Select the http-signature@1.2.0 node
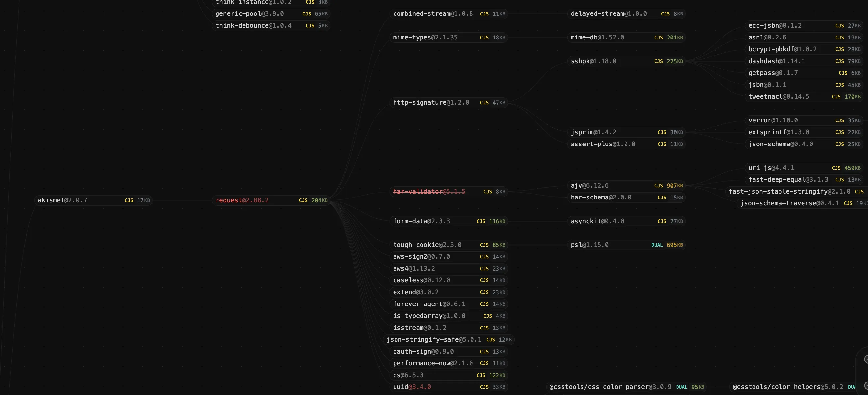The height and width of the screenshot is (395, 868). coord(431,102)
